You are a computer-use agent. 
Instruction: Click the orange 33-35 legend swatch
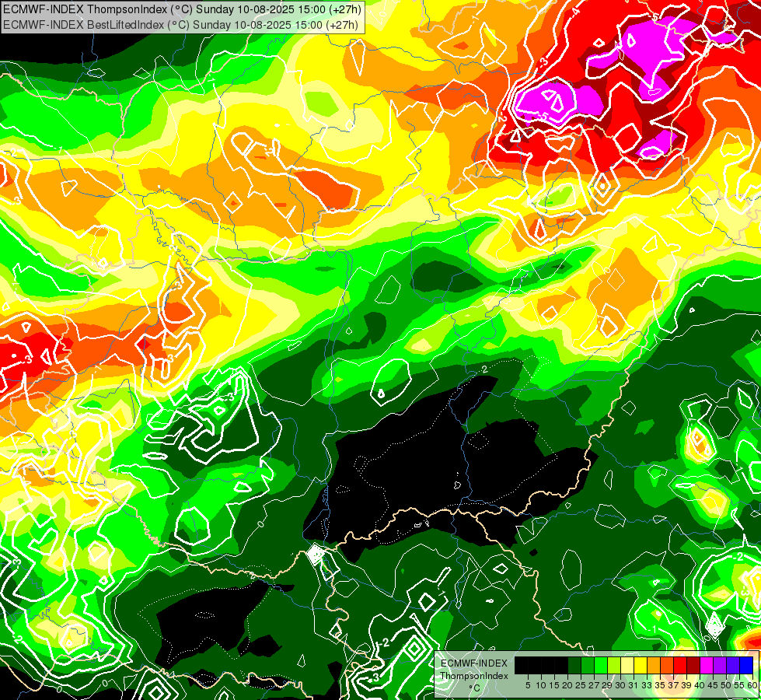pos(654,665)
